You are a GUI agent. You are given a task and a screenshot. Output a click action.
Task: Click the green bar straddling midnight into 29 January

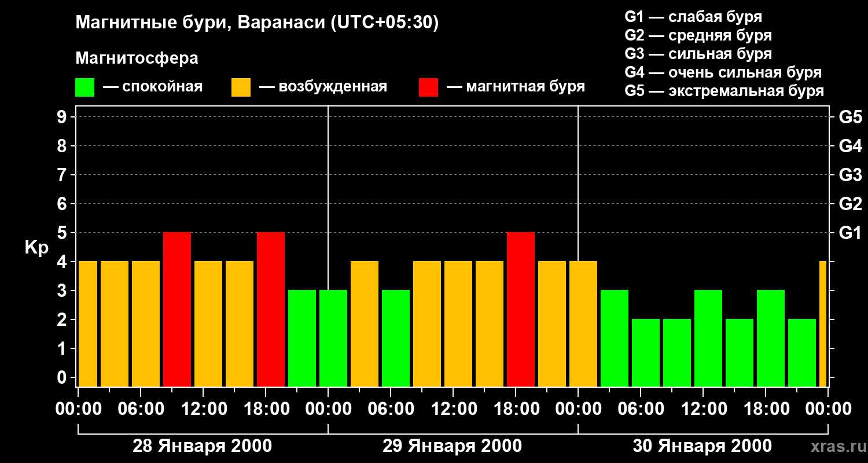point(333,339)
